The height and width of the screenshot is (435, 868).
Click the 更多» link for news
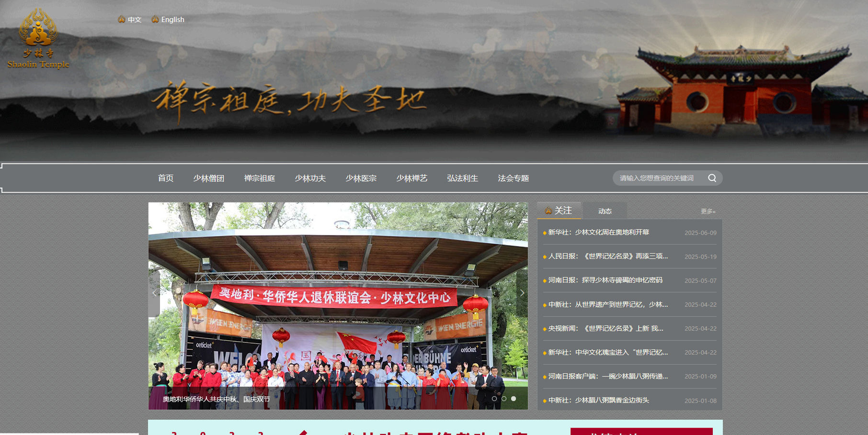pyautogui.click(x=708, y=211)
